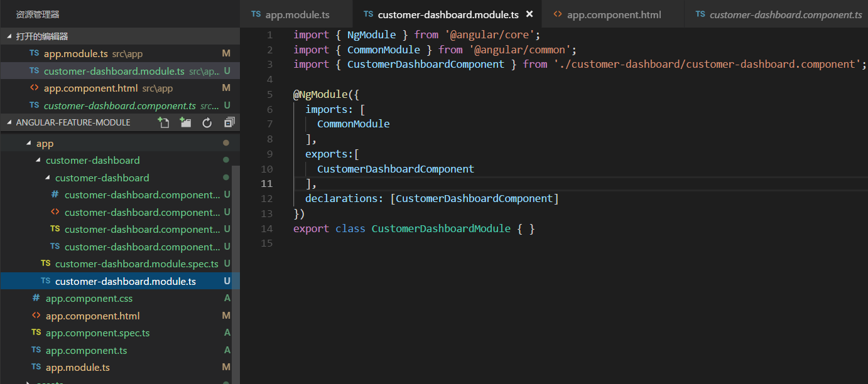Open app.component.spec.ts in file tree
The height and width of the screenshot is (384, 868).
tap(116, 333)
